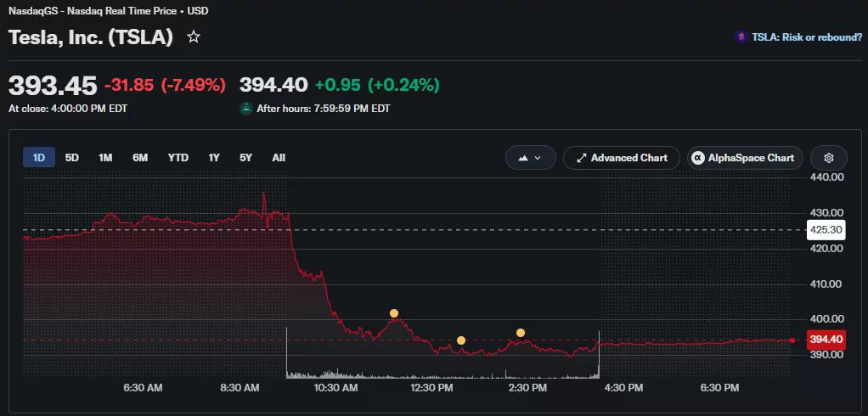Click the 410.00 y-axis label
This screenshot has width=868, height=416.
(x=825, y=284)
